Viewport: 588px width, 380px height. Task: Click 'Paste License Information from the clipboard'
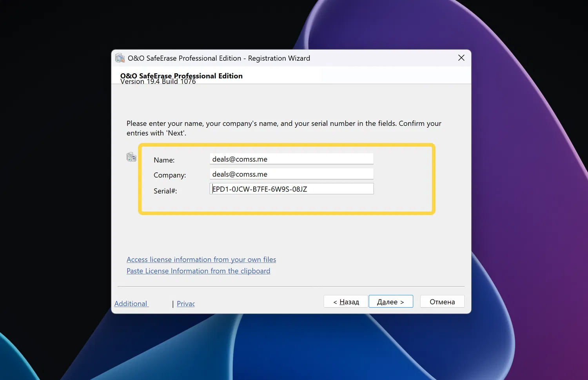click(198, 271)
